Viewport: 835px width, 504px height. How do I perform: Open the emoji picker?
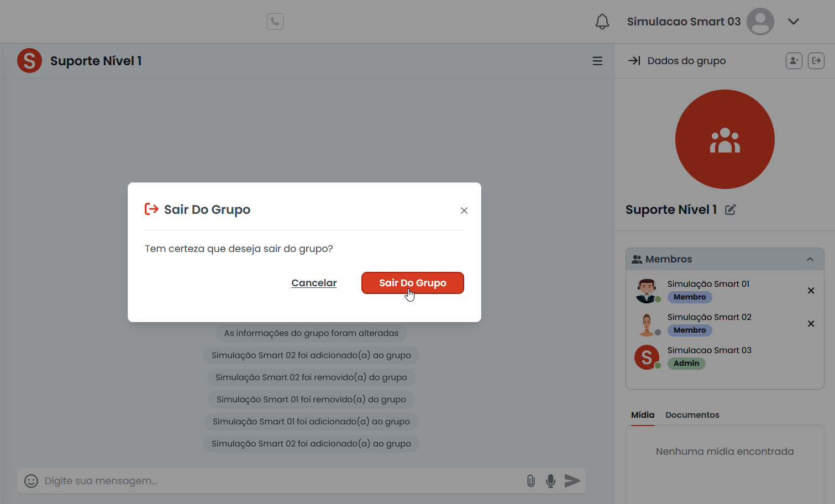click(31, 481)
